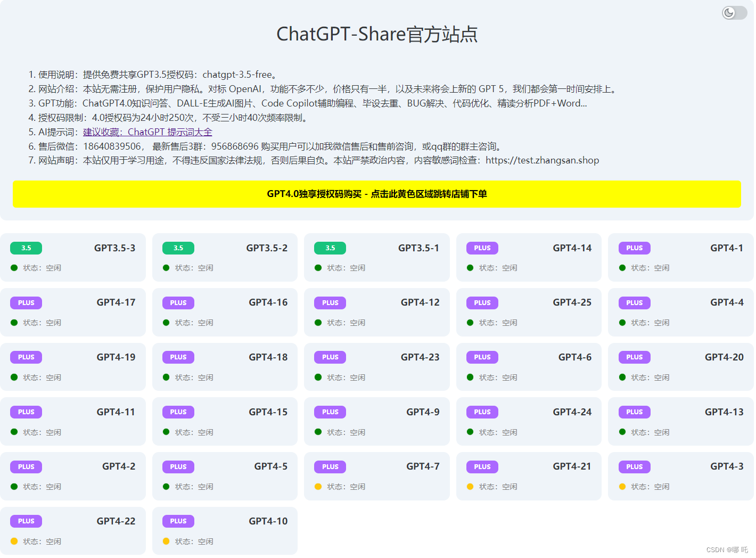This screenshot has width=756, height=558.
Task: Click the yellow status dot on GPT4-21
Action: (470, 487)
